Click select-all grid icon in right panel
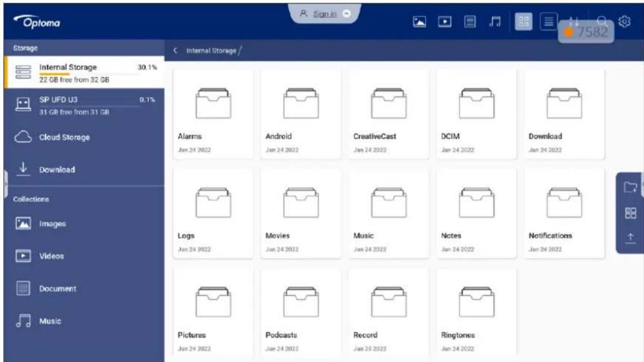This screenshot has width=644, height=362. coord(631,213)
